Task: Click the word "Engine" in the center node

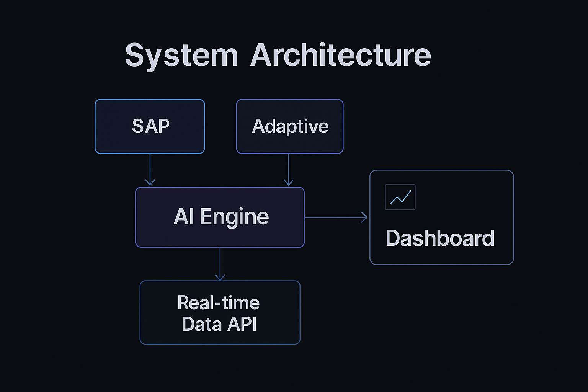Action: click(x=234, y=217)
